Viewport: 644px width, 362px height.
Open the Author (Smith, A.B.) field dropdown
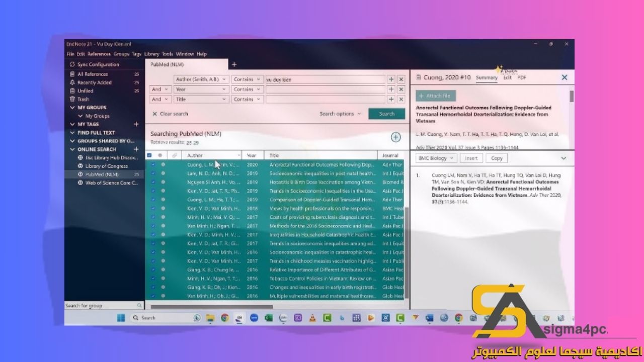pos(201,79)
